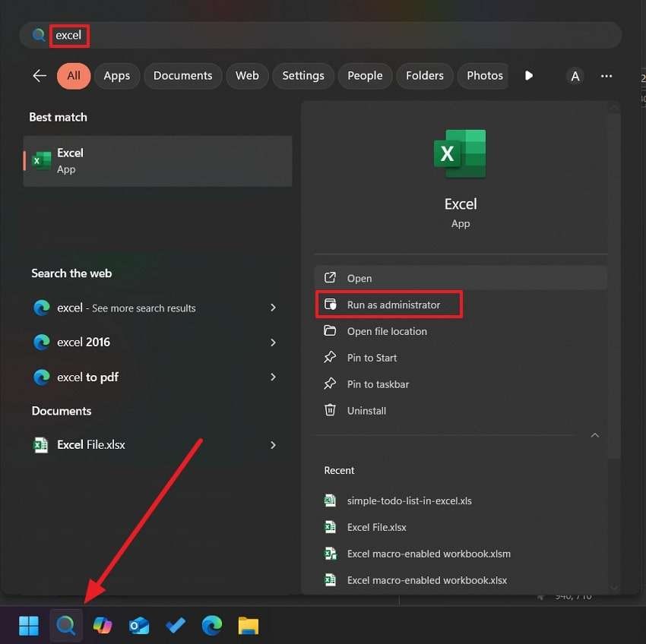
Task: Choose Uninstall for Excel
Action: pyautogui.click(x=461, y=410)
